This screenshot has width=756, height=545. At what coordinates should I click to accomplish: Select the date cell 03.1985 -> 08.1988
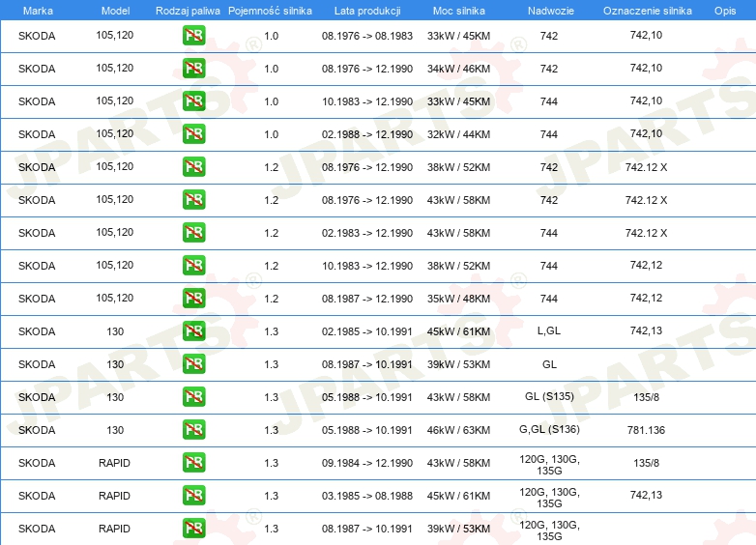[x=367, y=496]
